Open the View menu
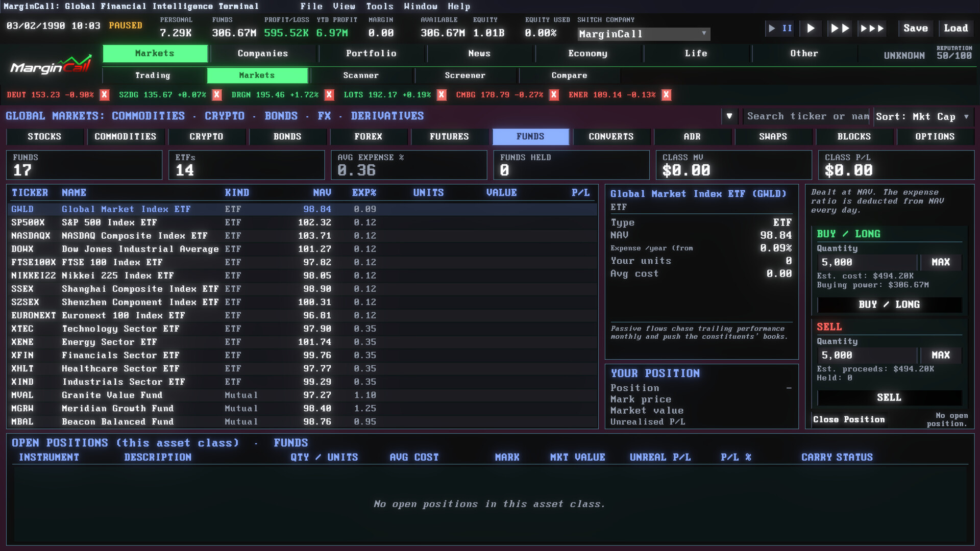 coord(344,7)
